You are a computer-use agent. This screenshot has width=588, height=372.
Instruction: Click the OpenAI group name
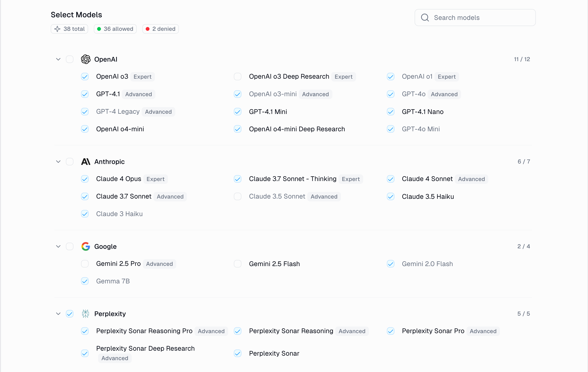pyautogui.click(x=106, y=59)
